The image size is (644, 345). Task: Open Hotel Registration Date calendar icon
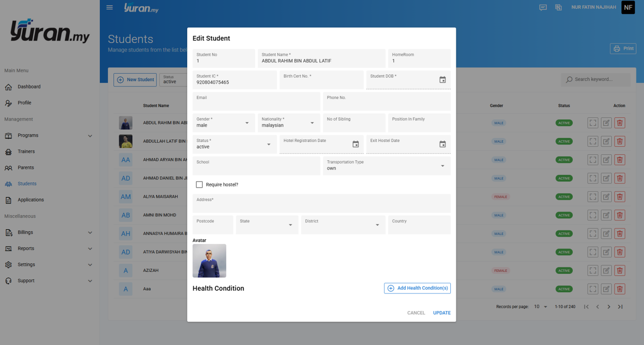[x=356, y=144]
